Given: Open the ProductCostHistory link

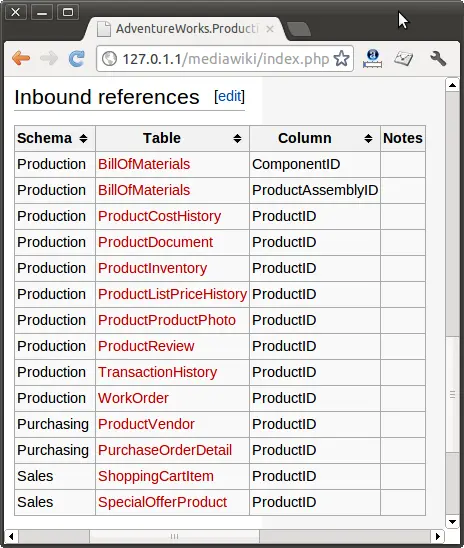Looking at the screenshot, I should coord(159,216).
